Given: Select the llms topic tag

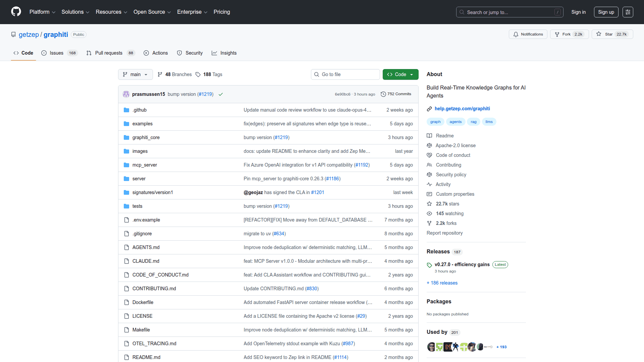Looking at the screenshot, I should click(x=489, y=122).
